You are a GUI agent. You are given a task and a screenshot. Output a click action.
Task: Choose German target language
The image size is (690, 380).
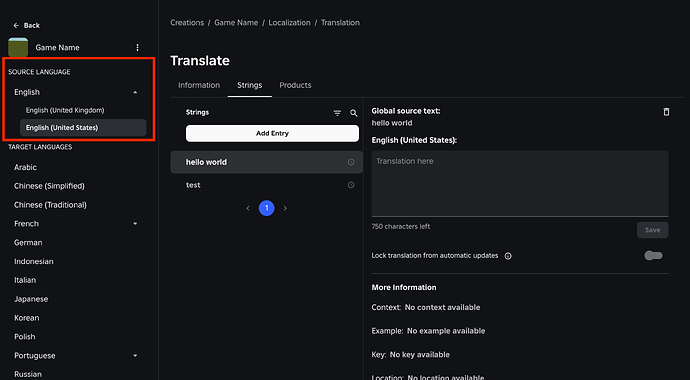click(x=28, y=243)
